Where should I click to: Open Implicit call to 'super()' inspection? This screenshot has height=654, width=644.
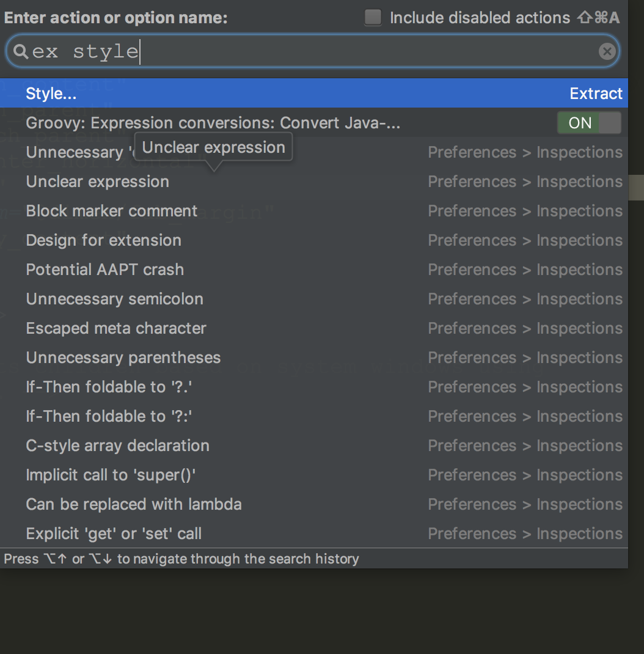click(111, 475)
